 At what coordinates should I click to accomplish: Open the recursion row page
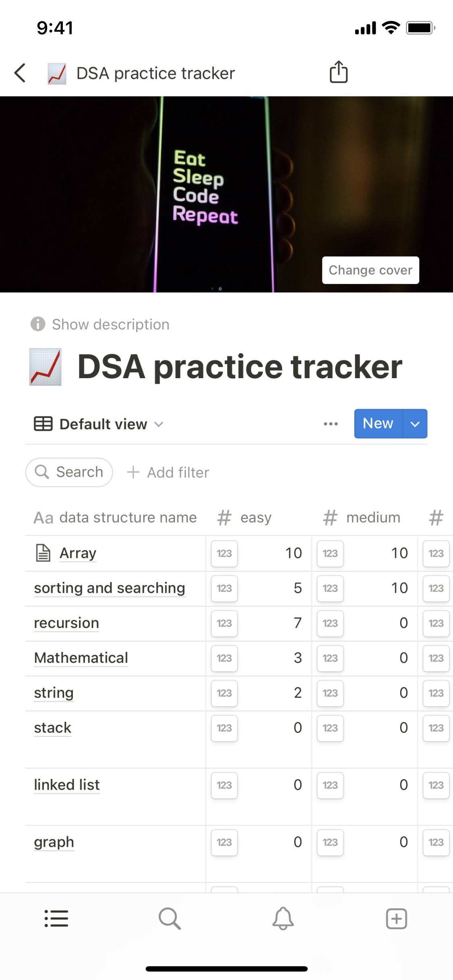coord(66,623)
